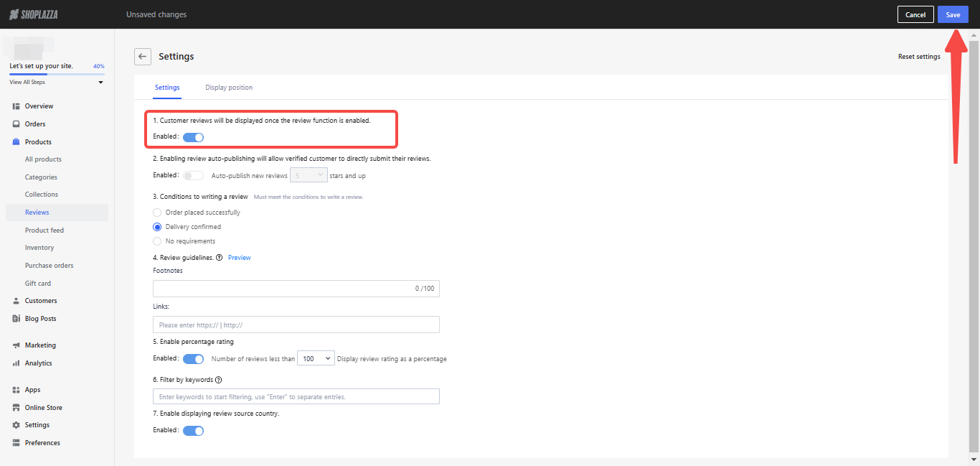
Task: Click the Overview sidebar icon
Action: click(x=16, y=106)
